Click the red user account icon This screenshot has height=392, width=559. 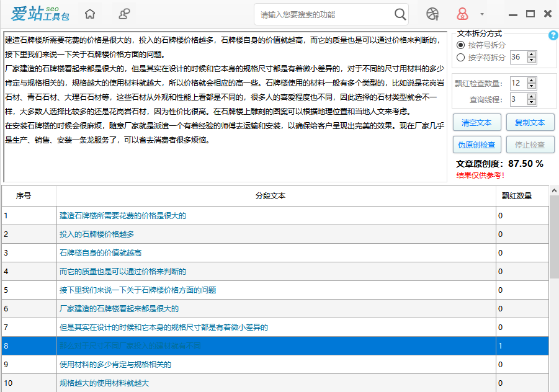[462, 14]
